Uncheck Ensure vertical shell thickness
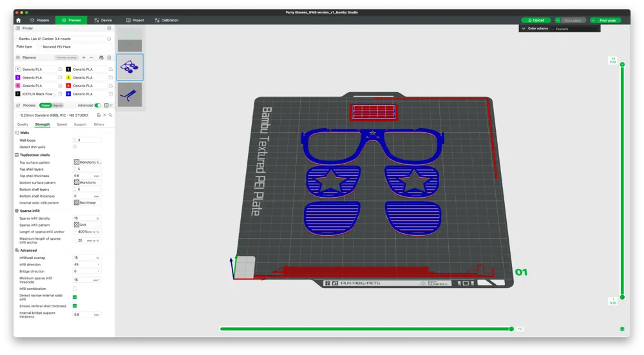 (x=75, y=305)
